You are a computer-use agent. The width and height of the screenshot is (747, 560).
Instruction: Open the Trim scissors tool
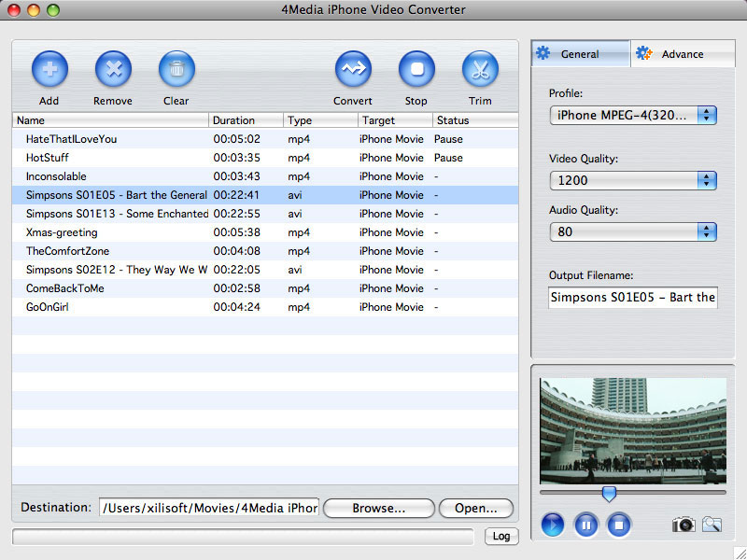tap(480, 69)
